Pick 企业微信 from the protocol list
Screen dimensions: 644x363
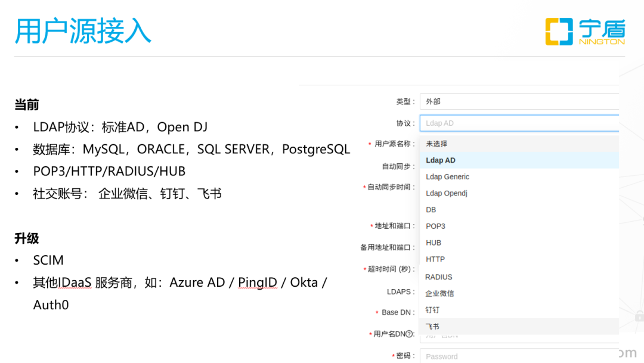point(519,293)
